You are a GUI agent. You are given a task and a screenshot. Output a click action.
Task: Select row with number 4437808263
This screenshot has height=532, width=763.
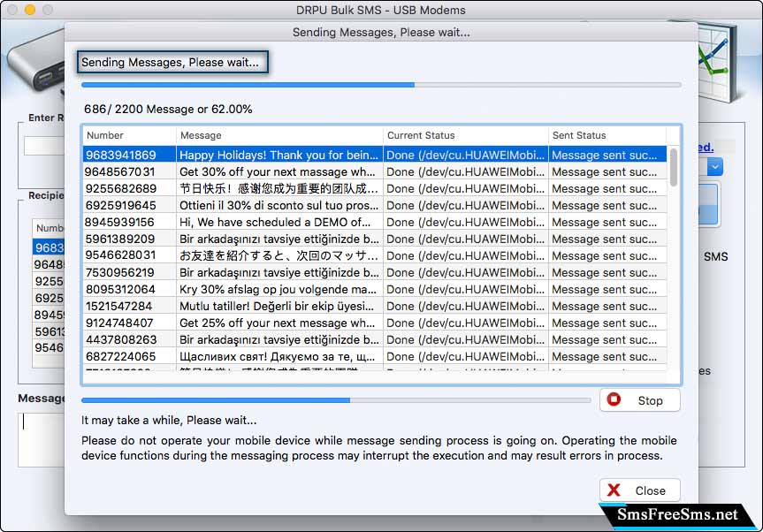point(374,339)
